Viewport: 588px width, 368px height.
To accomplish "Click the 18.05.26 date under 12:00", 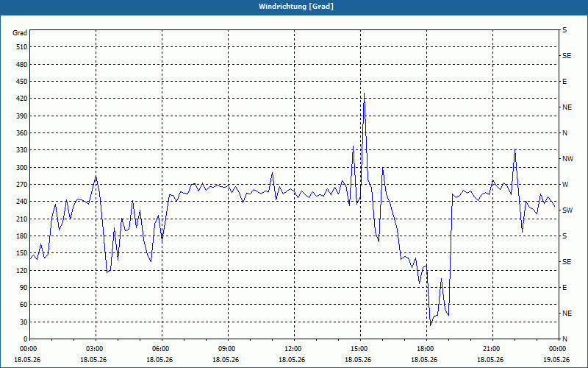I will (292, 359).
